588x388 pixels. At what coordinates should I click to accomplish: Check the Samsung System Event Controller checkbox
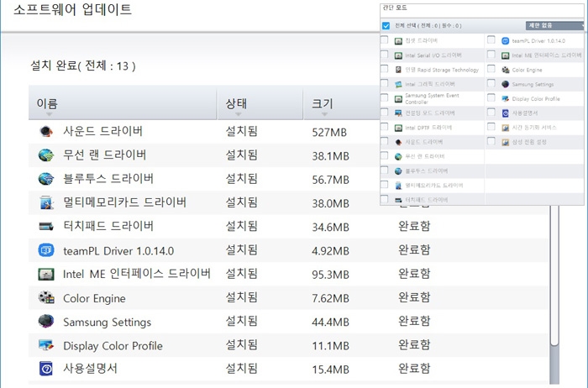tap(385, 97)
